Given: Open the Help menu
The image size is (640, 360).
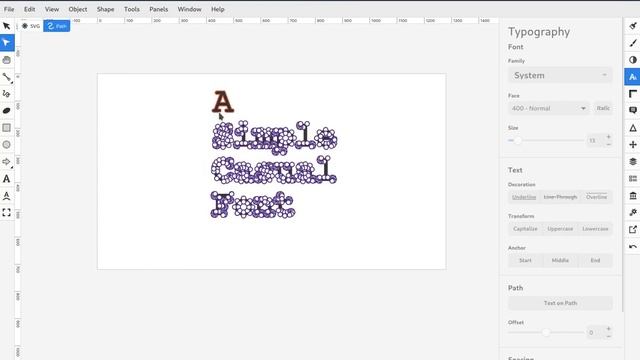Looking at the screenshot, I should click(218, 9).
